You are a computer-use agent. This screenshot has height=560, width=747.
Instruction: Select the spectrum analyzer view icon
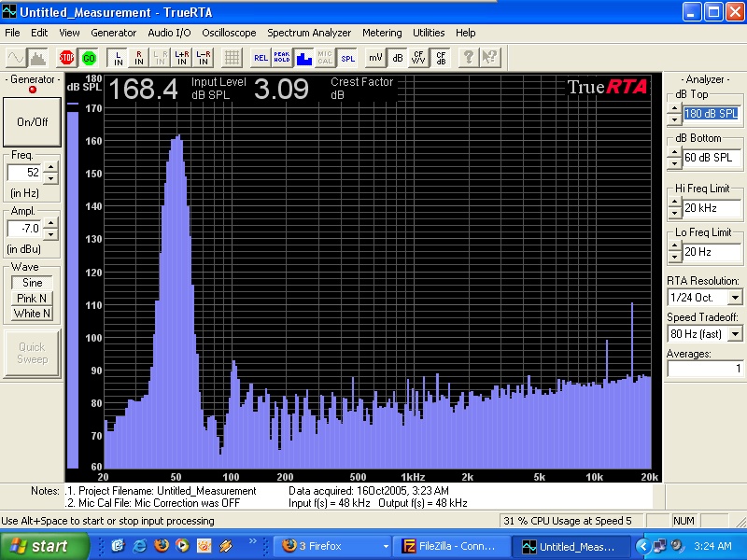(x=38, y=58)
